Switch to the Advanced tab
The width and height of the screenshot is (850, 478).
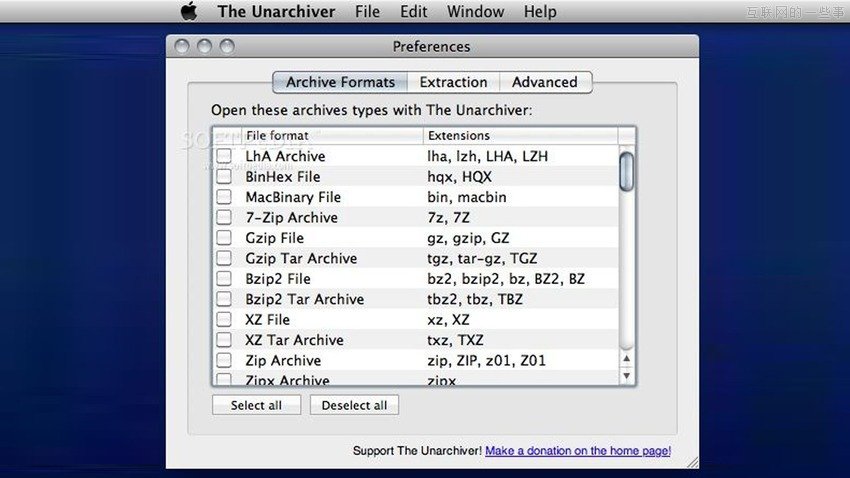pos(544,82)
